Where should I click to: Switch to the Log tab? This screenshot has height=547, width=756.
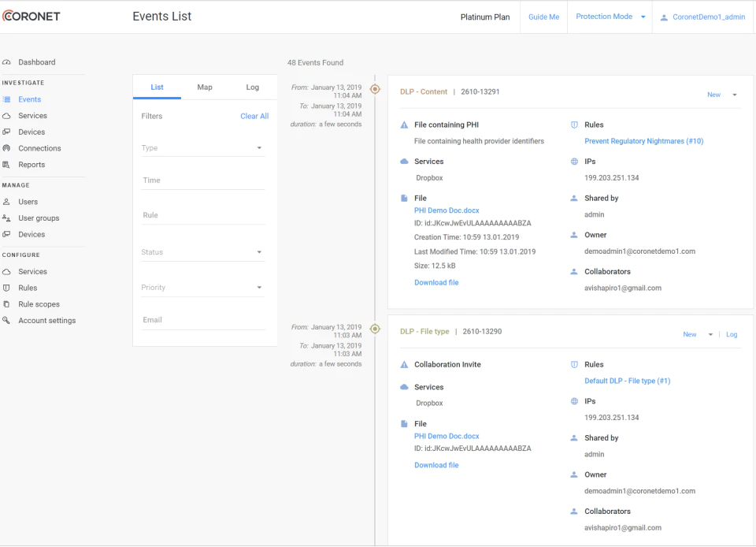[252, 87]
